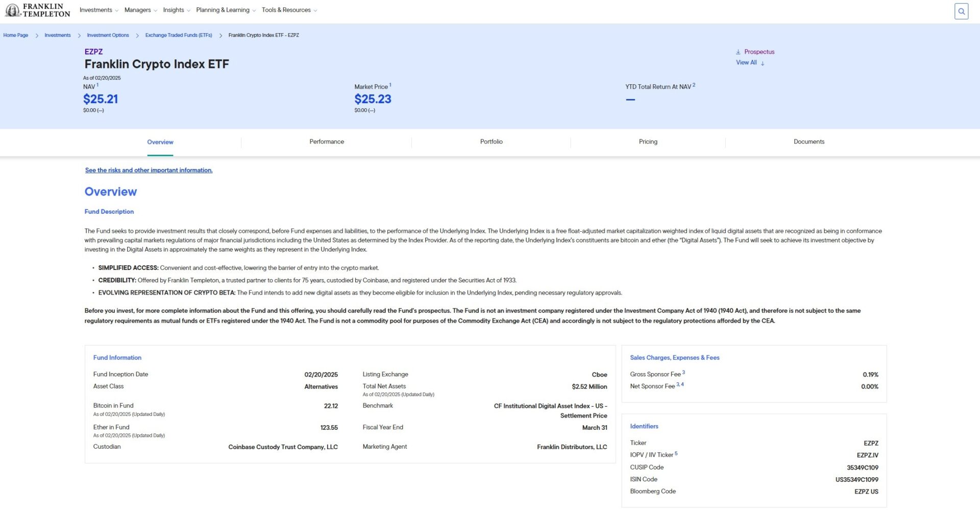
Task: Click the View All down arrow icon
Action: 763,63
